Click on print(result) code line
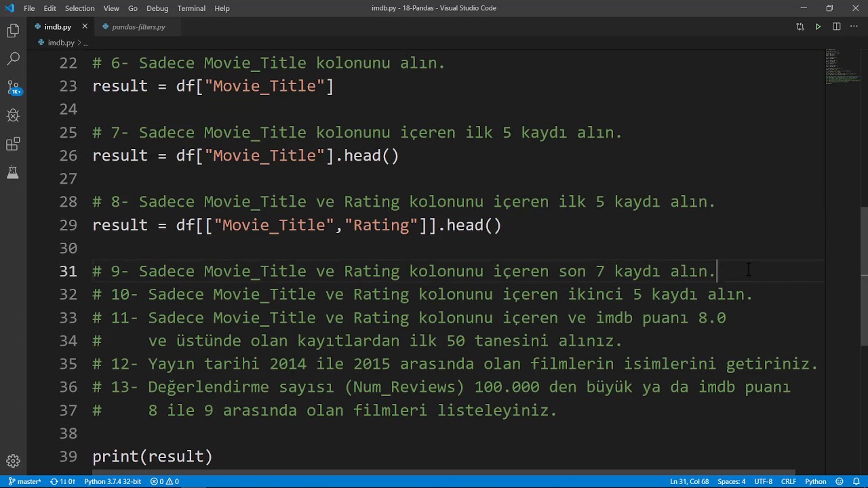Viewport: 868px width, 488px height. [153, 456]
